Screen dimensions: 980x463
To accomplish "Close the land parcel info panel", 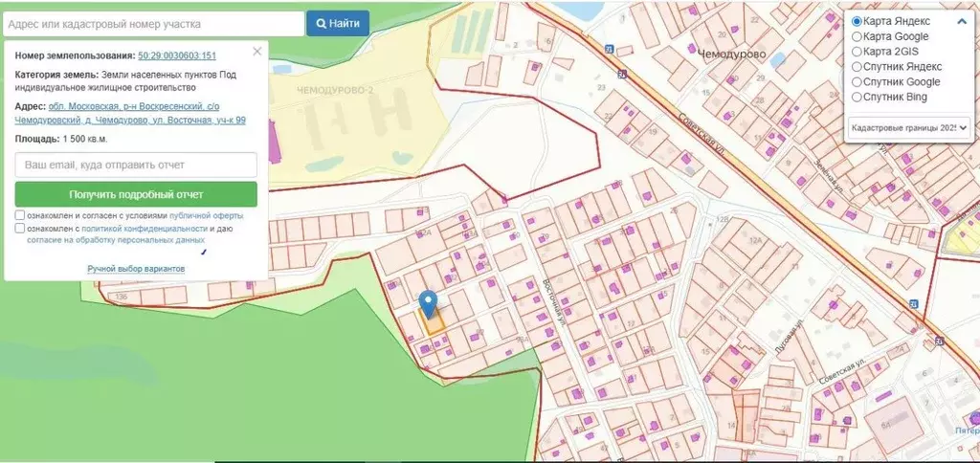I will (256, 52).
